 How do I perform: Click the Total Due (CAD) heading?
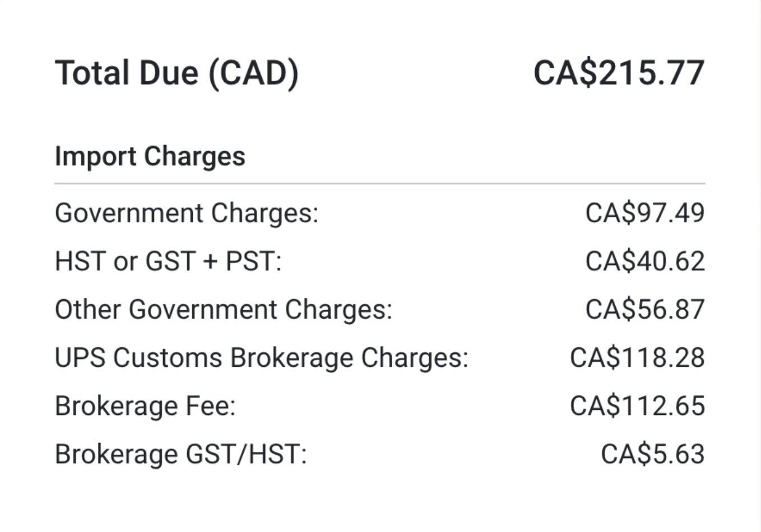[177, 73]
